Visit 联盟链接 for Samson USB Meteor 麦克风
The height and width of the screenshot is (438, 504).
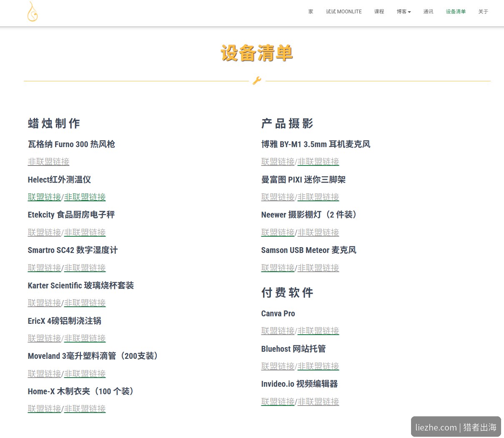pos(278,268)
